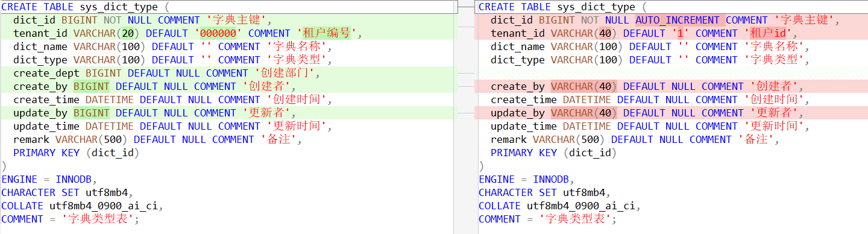Click the remark VARCHAR(500) line in left pane

(x=158, y=139)
